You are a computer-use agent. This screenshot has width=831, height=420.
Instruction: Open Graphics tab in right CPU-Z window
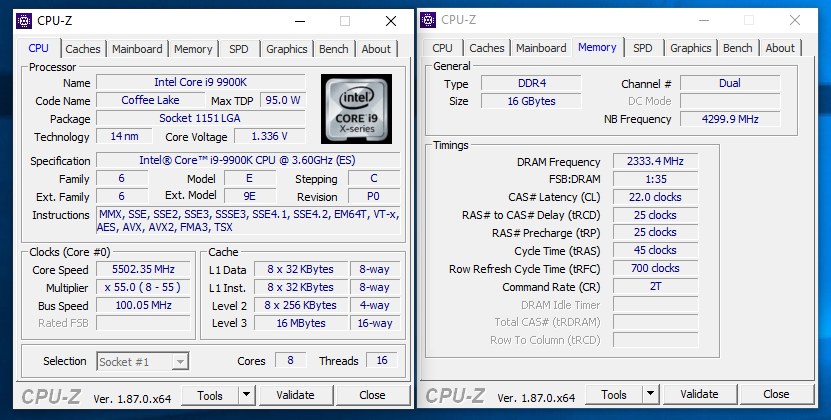(691, 48)
